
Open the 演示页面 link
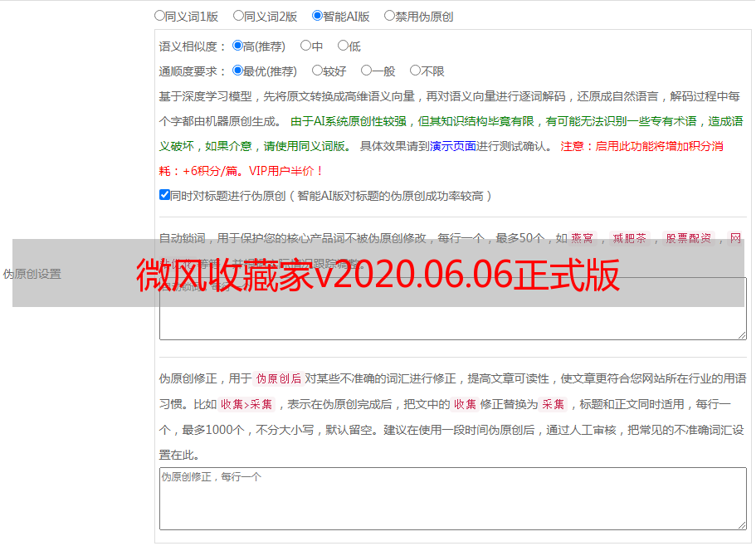pos(453,146)
